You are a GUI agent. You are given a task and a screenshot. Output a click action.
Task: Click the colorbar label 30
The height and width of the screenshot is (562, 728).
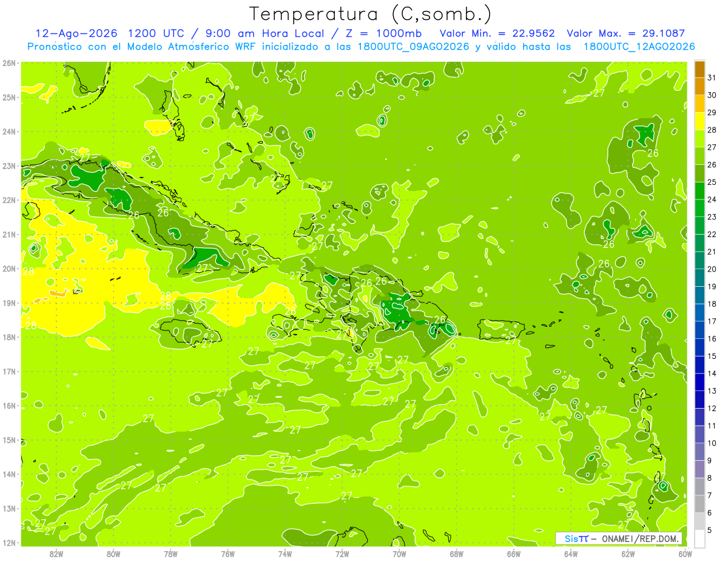(712, 95)
